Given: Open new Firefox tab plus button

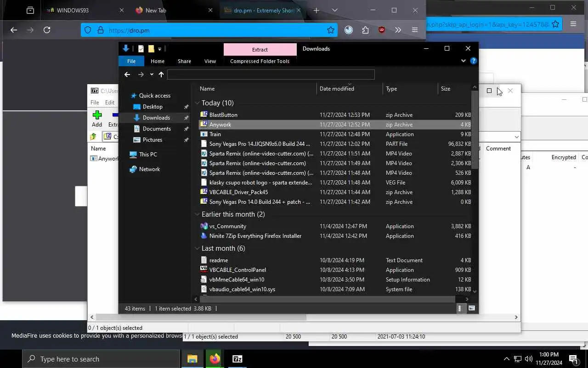Looking at the screenshot, I should point(316,10).
